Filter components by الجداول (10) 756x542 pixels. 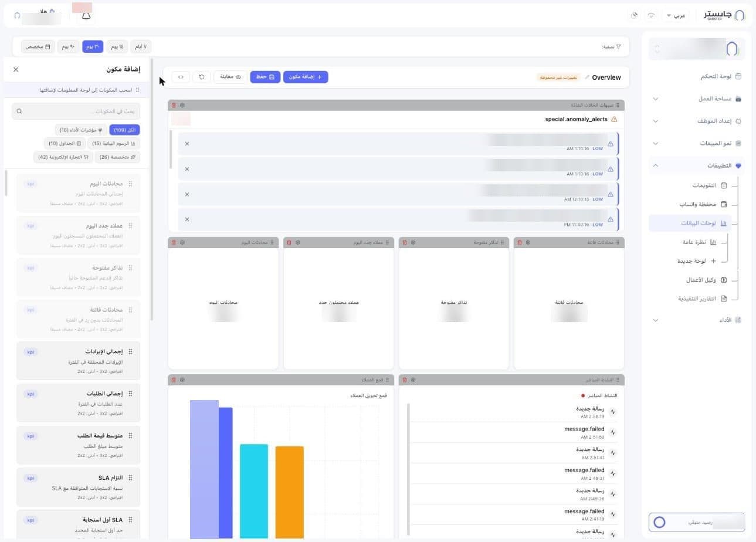point(65,144)
